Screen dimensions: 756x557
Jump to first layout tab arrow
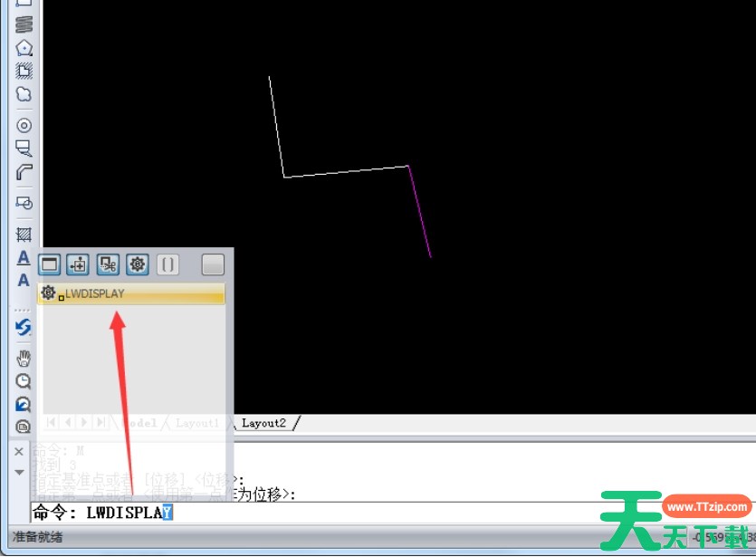52,422
